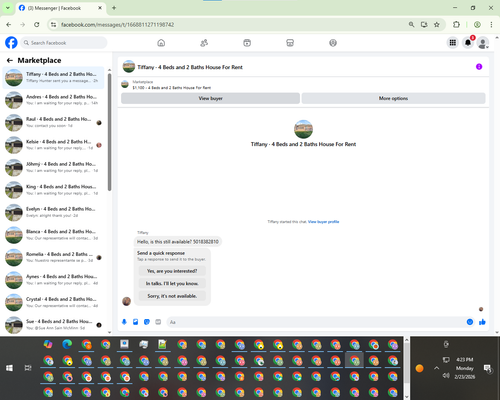Open the zoom magnifier icon in address bar
The image size is (500, 400).
[x=411, y=24]
